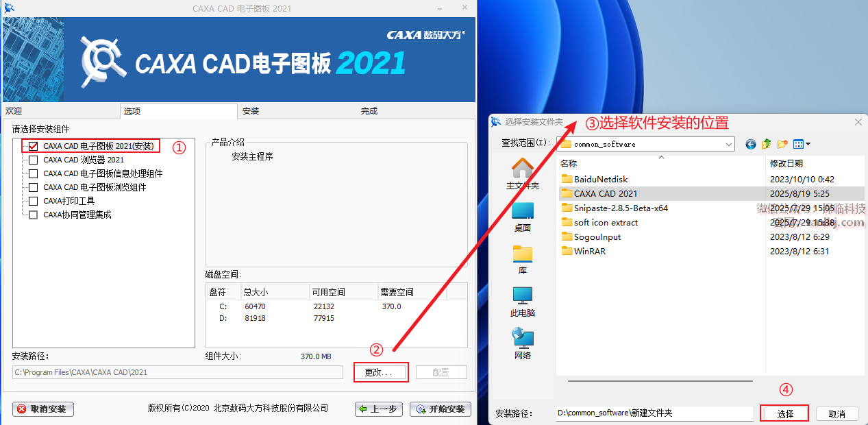
Task: Click the C: drive row in 磁盘空间
Action: tap(336, 306)
